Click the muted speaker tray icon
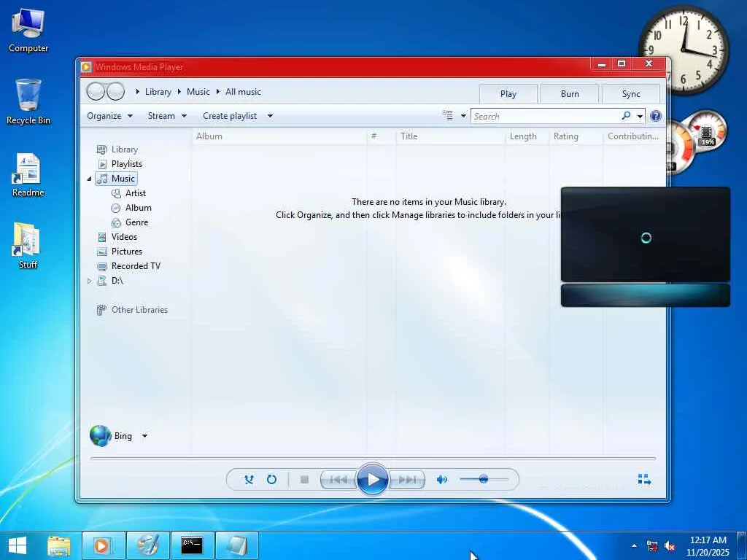This screenshot has width=747, height=560. [670, 545]
